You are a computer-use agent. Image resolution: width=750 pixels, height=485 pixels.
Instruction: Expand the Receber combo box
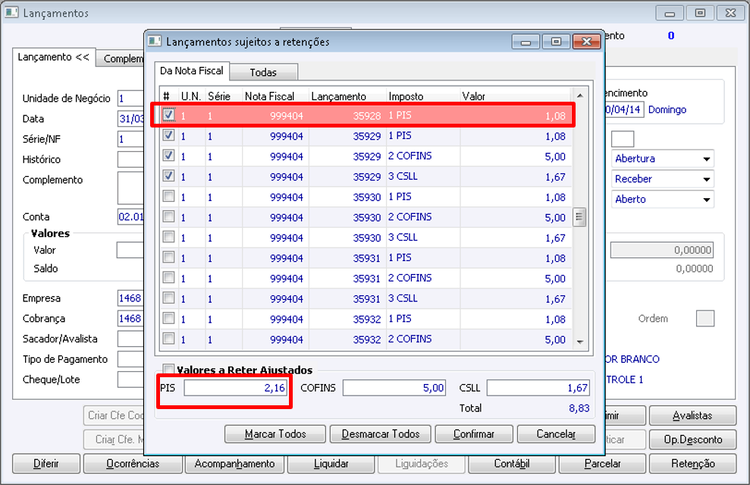click(x=706, y=179)
